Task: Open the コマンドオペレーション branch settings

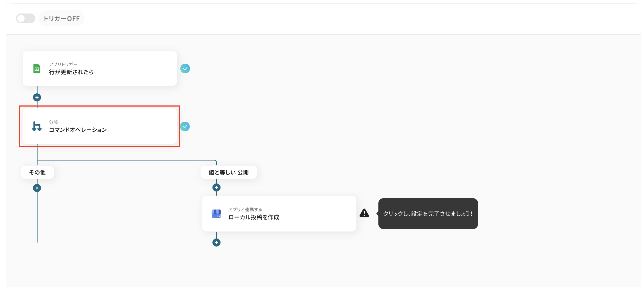Action: (99, 126)
